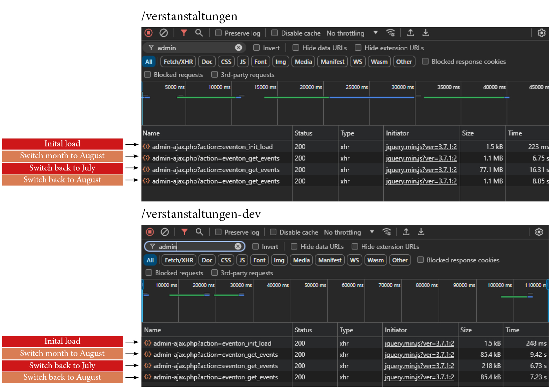
Task: Select Manifest filter in bottom panel
Action: point(330,260)
